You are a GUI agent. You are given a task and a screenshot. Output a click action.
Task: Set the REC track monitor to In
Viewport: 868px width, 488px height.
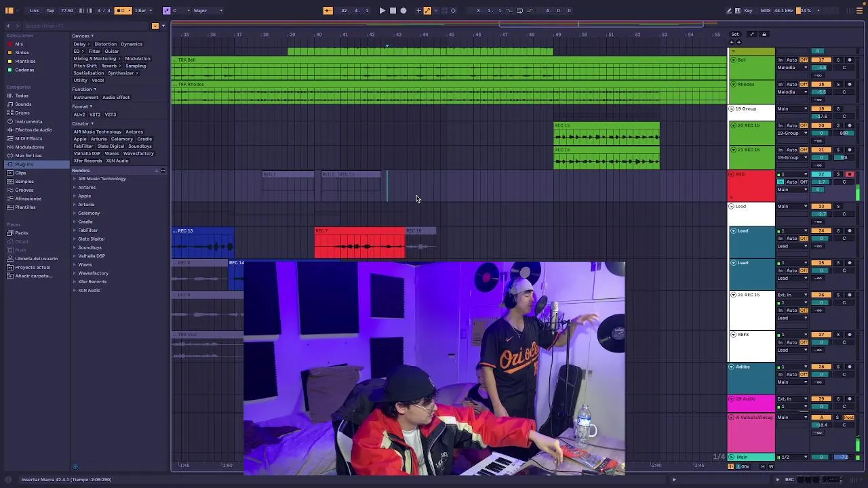click(781, 182)
